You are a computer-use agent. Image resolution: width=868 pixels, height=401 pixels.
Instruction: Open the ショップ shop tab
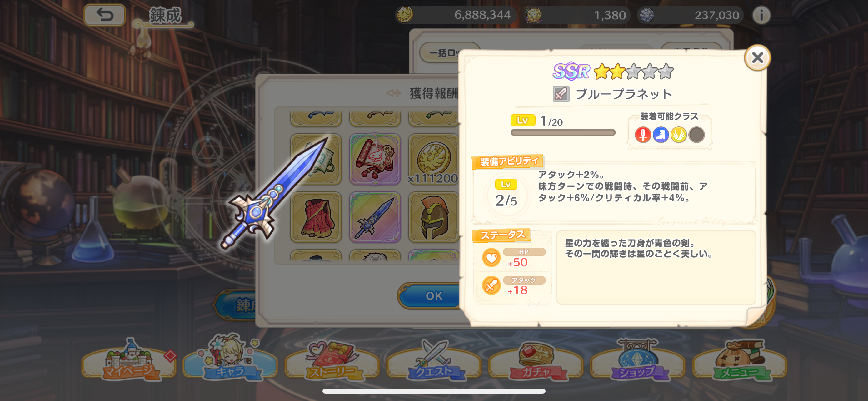637,361
